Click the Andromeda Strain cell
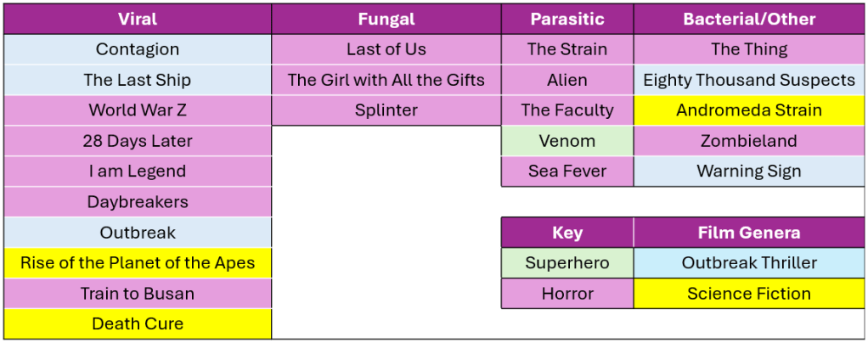Screen dimensions: 868x343 [x=749, y=110]
